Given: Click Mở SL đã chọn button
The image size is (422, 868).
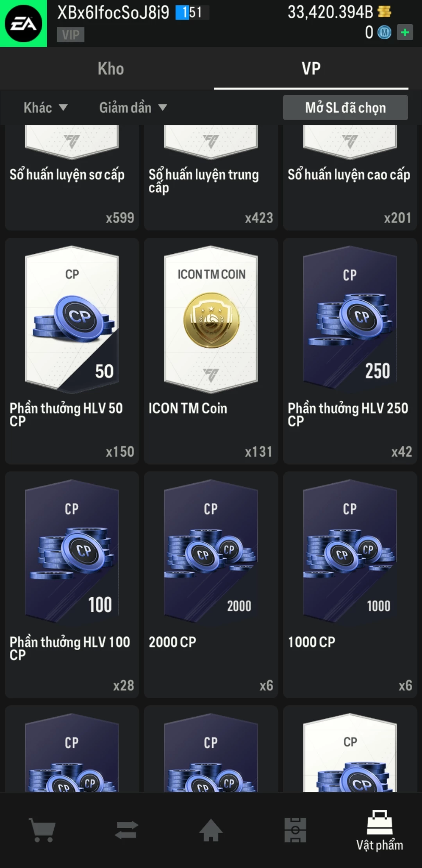Looking at the screenshot, I should (x=345, y=108).
